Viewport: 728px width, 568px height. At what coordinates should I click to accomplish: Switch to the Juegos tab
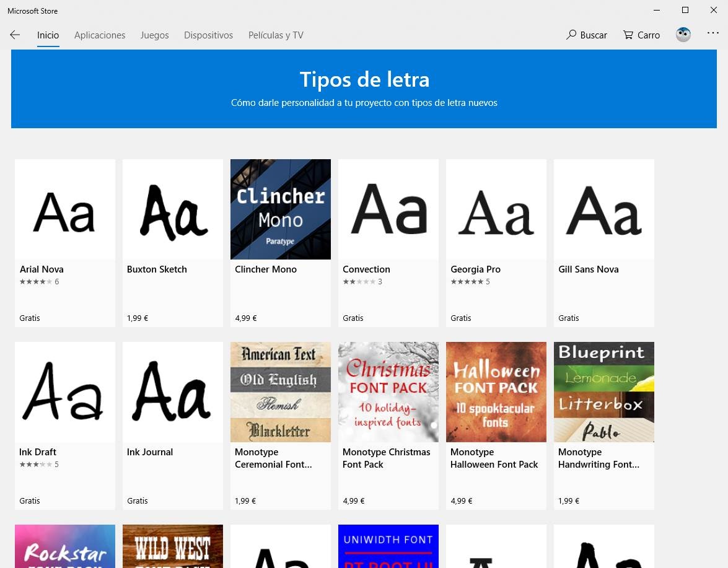[x=155, y=35]
